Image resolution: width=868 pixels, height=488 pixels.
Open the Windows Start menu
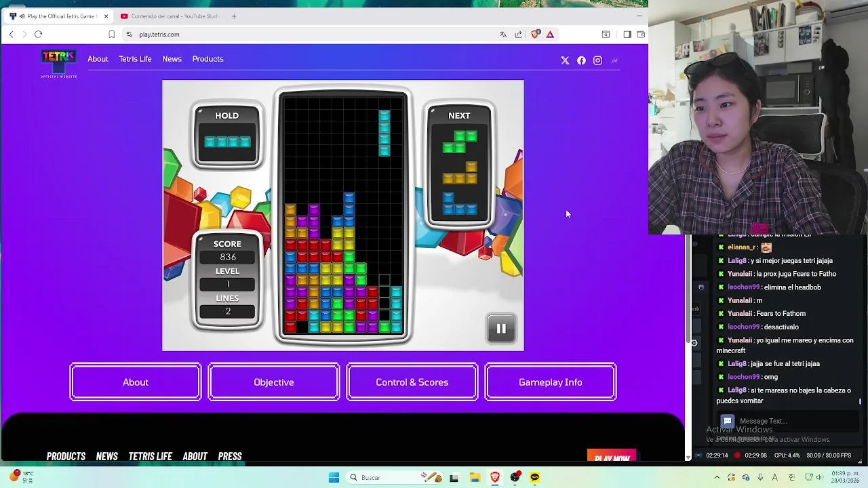(334, 478)
